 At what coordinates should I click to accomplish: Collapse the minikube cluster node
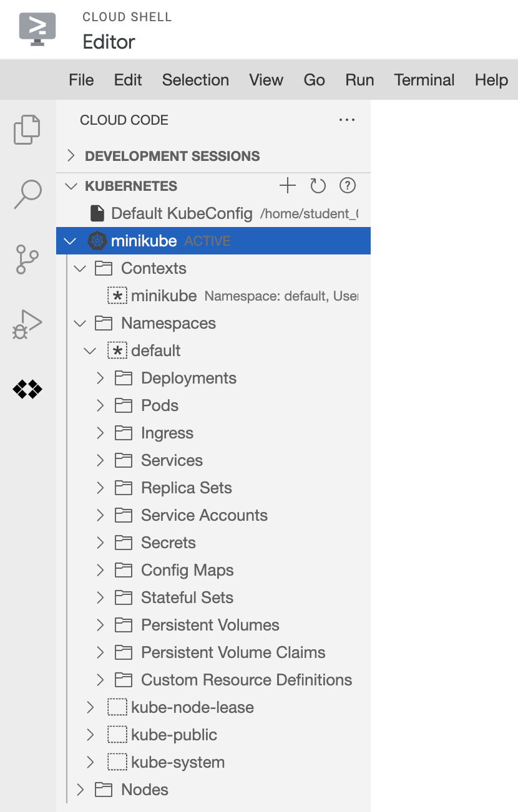coord(70,241)
